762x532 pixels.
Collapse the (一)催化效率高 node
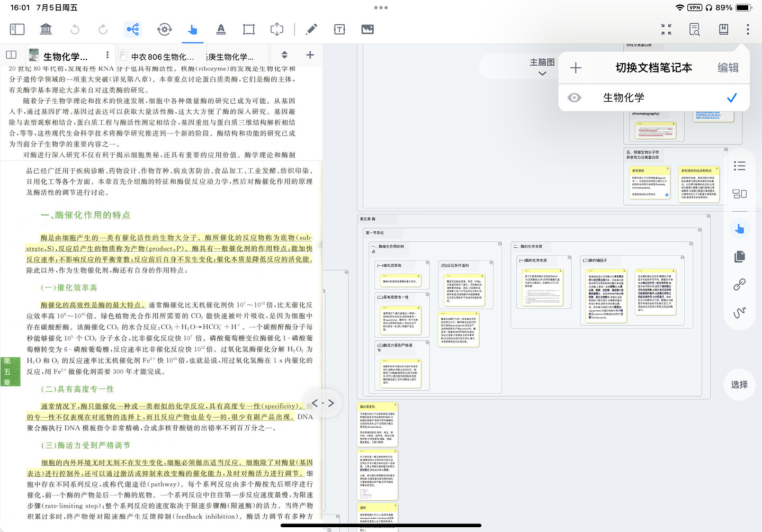tap(427, 263)
